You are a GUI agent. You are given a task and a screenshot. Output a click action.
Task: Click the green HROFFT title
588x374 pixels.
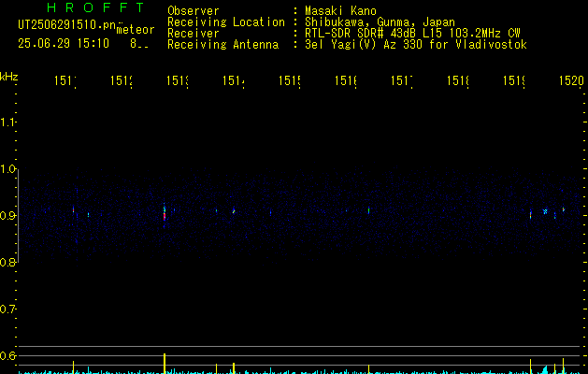click(96, 7)
